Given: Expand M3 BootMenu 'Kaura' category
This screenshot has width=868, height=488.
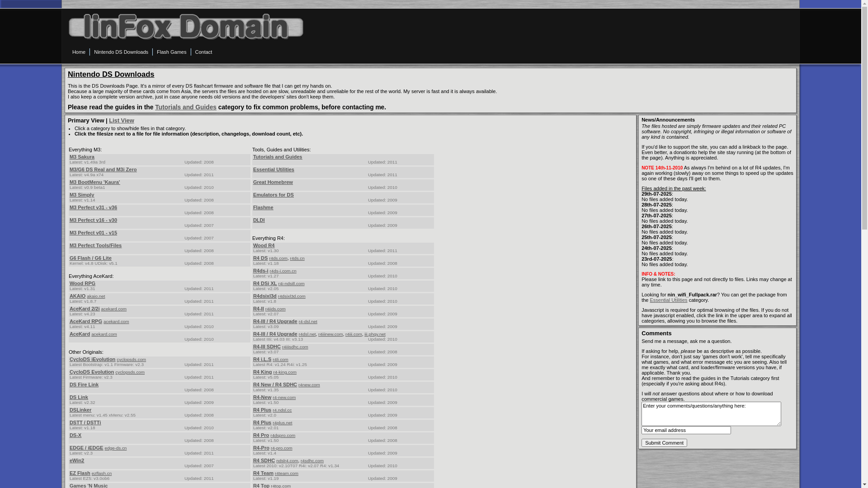Looking at the screenshot, I should pyautogui.click(x=95, y=182).
